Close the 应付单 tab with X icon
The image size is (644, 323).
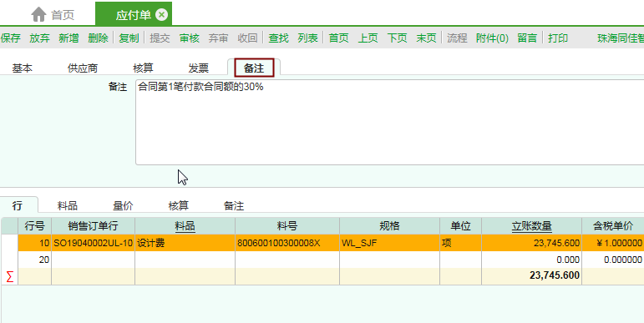[161, 15]
